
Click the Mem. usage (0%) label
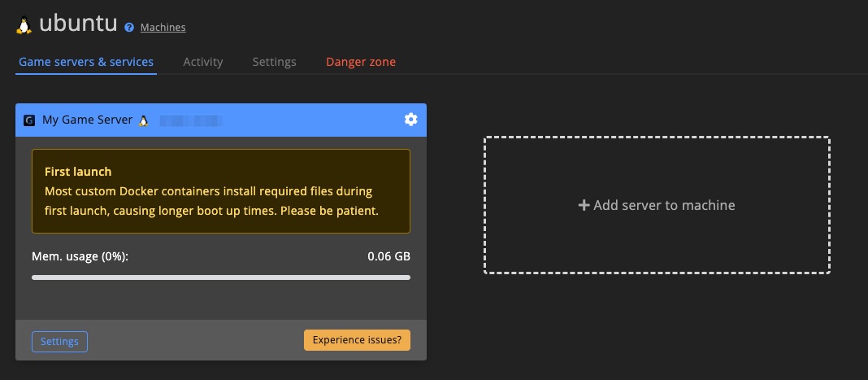pos(80,256)
